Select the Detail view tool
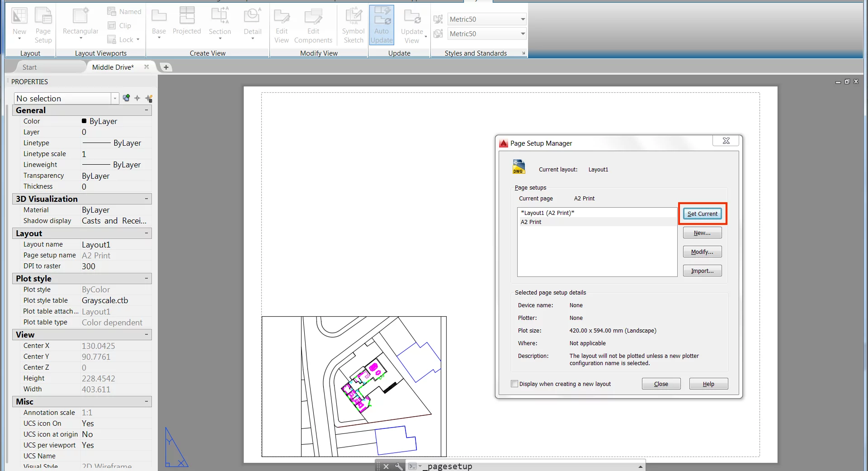The height and width of the screenshot is (471, 868). 252,23
